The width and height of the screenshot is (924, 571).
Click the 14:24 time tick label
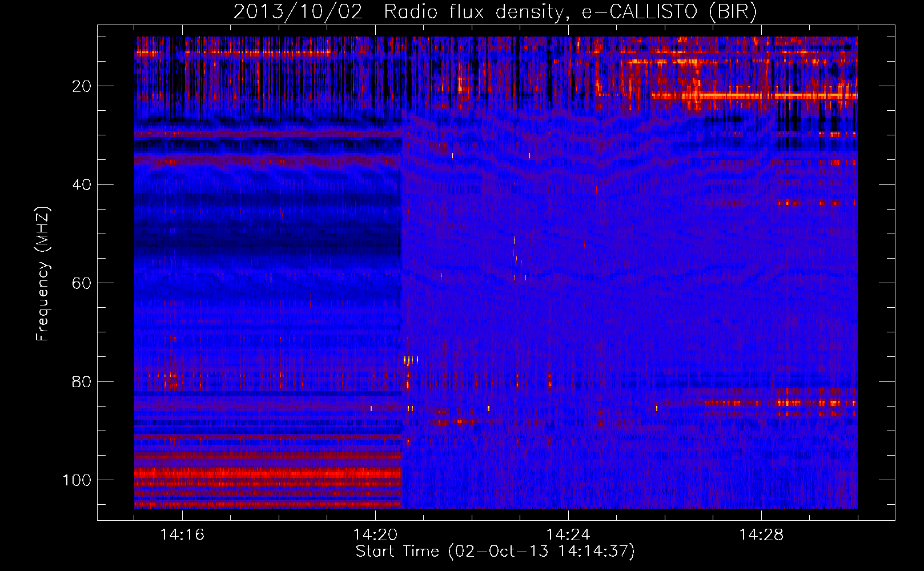(x=568, y=534)
